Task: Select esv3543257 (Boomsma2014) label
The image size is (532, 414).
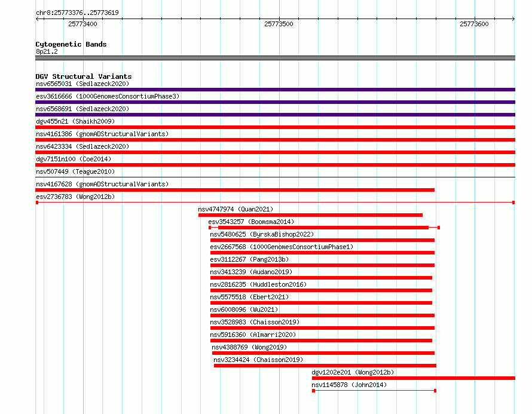Action: [251, 222]
